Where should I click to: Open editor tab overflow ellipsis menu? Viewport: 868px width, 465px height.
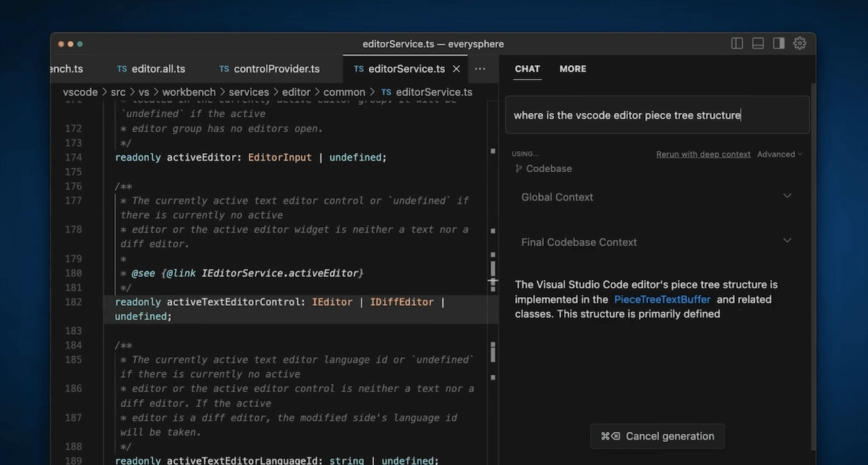480,69
